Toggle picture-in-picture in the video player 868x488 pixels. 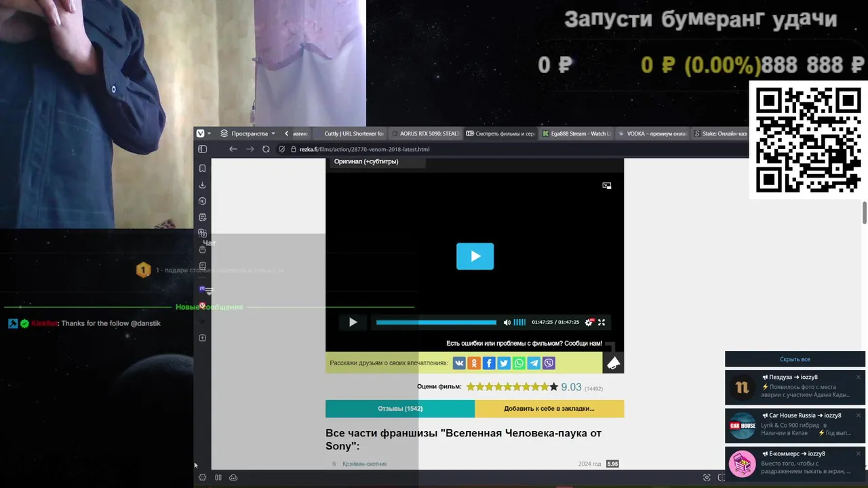point(607,186)
